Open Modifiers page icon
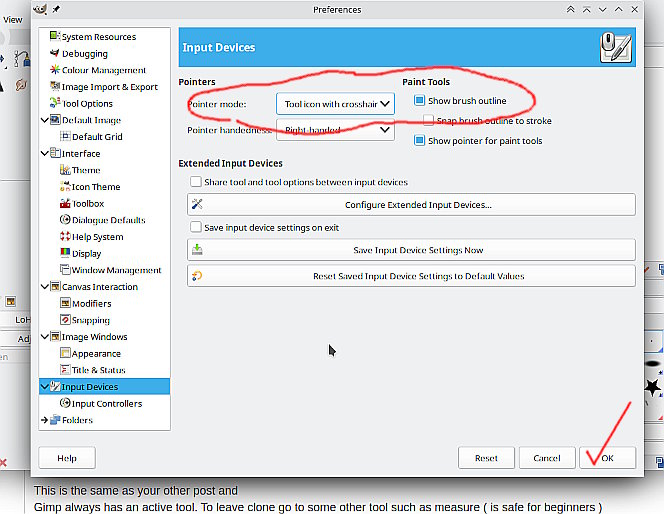Image resolution: width=664 pixels, height=514 pixels. [65, 303]
